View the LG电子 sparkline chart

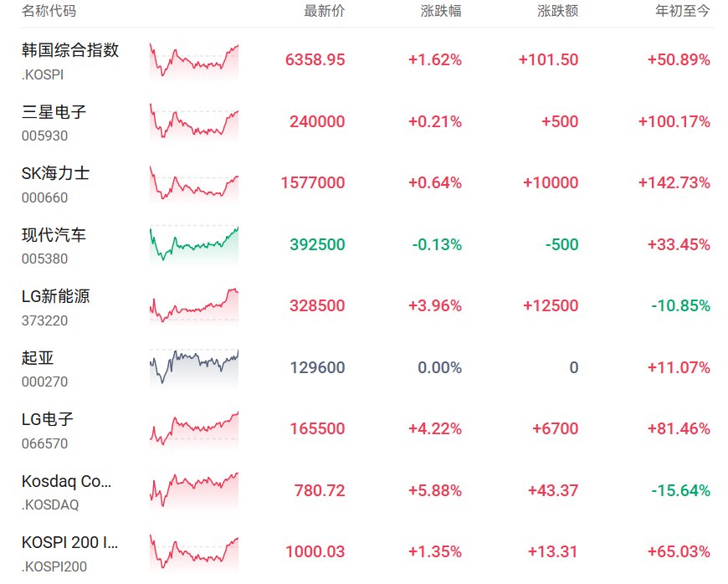click(194, 430)
